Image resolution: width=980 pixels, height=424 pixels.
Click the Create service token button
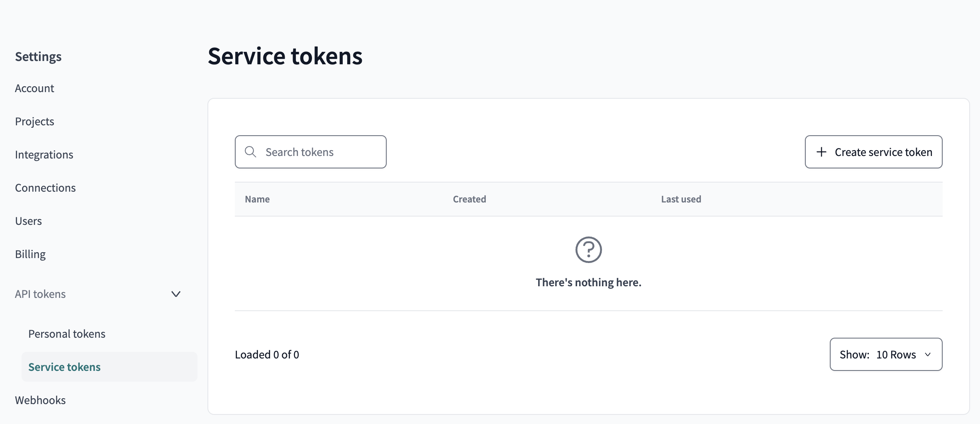pyautogui.click(x=873, y=152)
